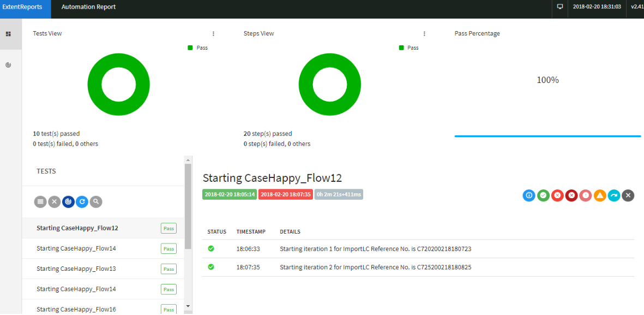Filter steps by the blue Info status icon
The height and width of the screenshot is (315, 644).
(529, 195)
